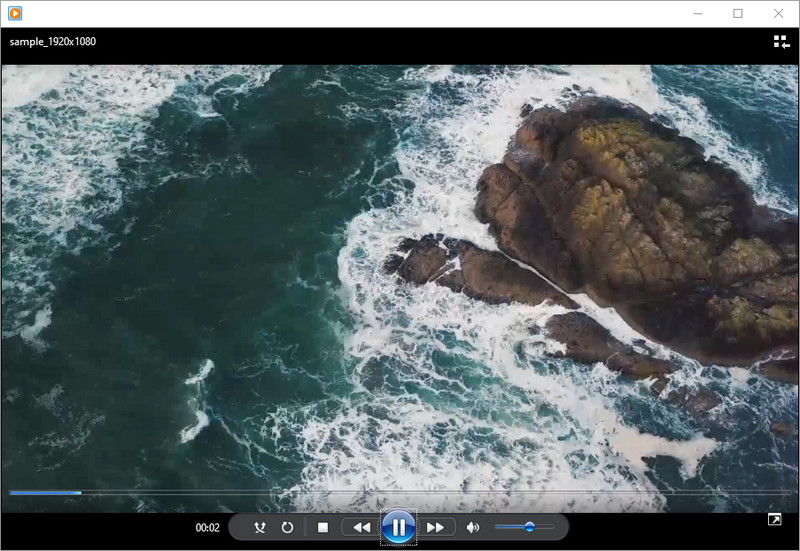Click the 00:02 elapsed time display
Screen dimensions: 800x551
coord(207,528)
